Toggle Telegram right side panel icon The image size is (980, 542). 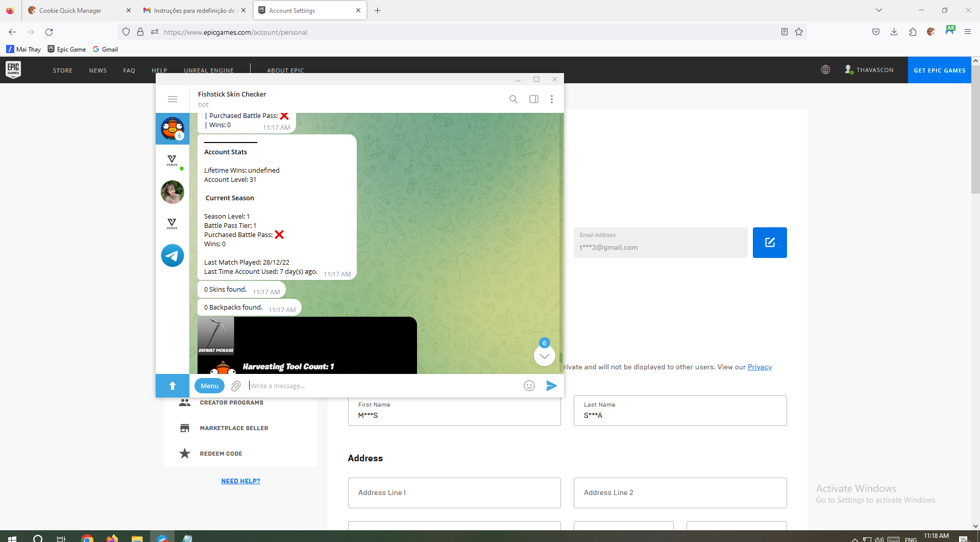tap(534, 99)
